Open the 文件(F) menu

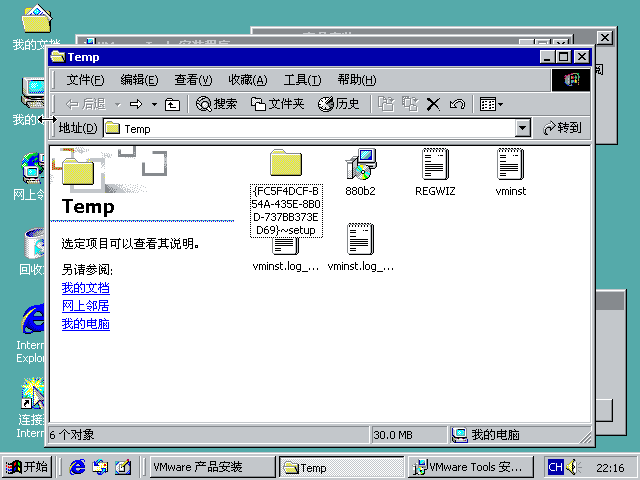pyautogui.click(x=85, y=80)
